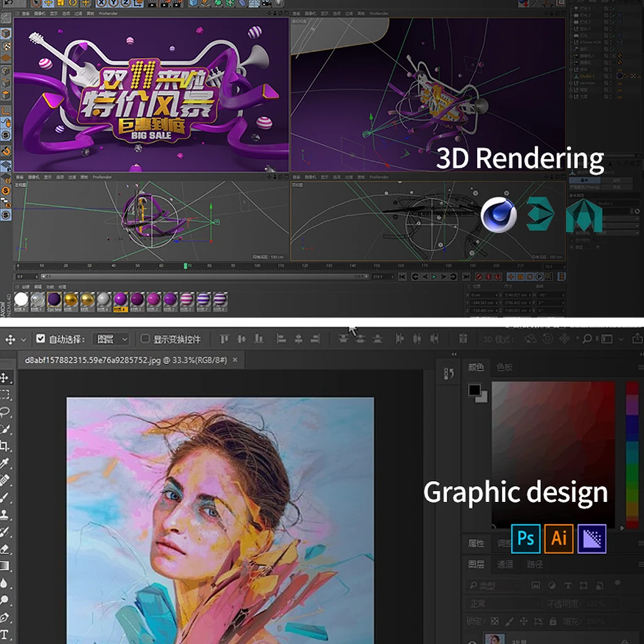Toggle the lock-all padlock icon in layers
644x644 pixels.
553,621
